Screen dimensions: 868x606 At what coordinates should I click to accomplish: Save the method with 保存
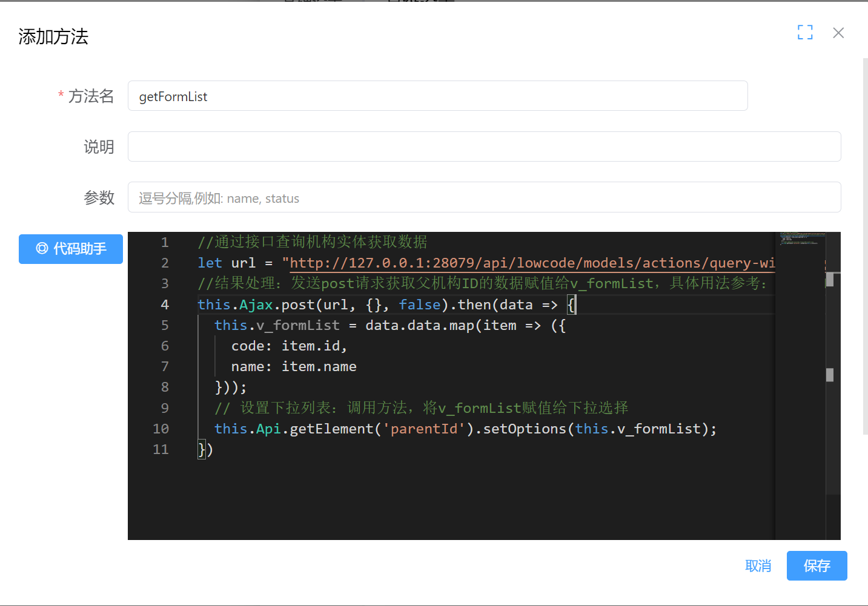pos(817,566)
